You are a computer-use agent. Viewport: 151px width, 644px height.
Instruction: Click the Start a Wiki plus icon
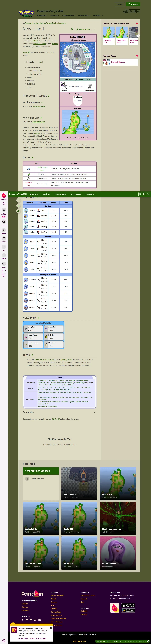click(x=4, y=272)
